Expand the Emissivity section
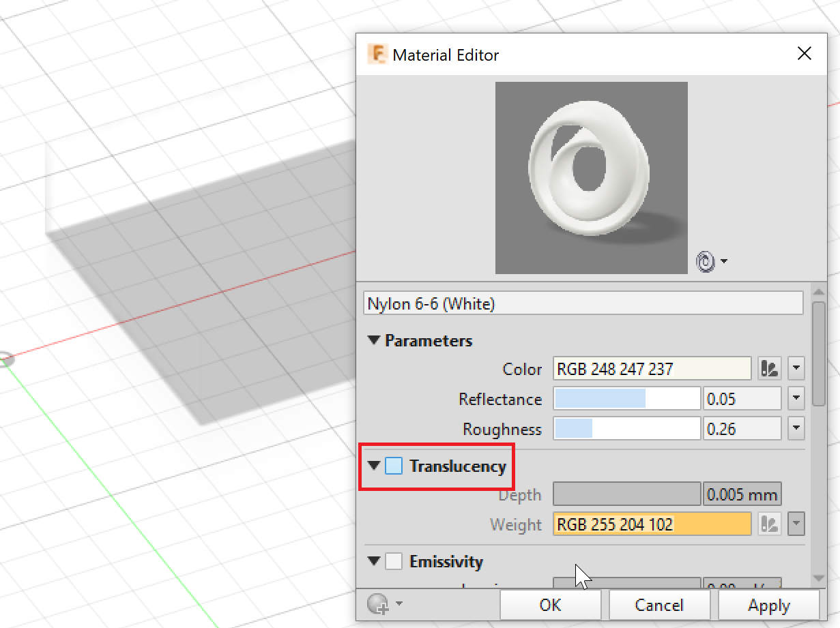 pos(373,561)
